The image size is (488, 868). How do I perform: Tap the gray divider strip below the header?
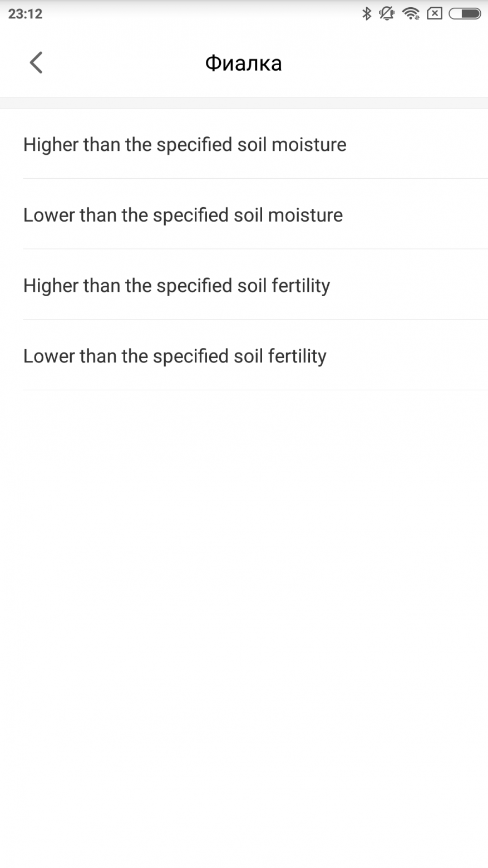pos(244,103)
